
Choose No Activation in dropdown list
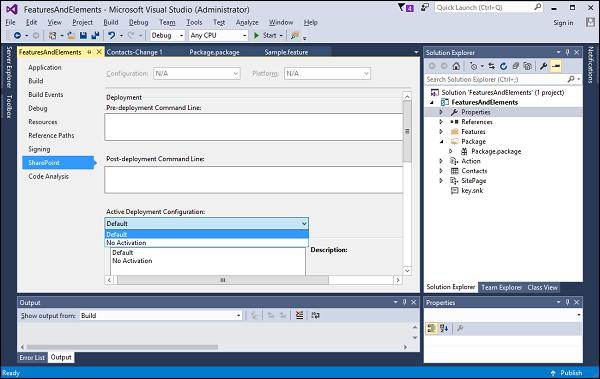(207, 243)
